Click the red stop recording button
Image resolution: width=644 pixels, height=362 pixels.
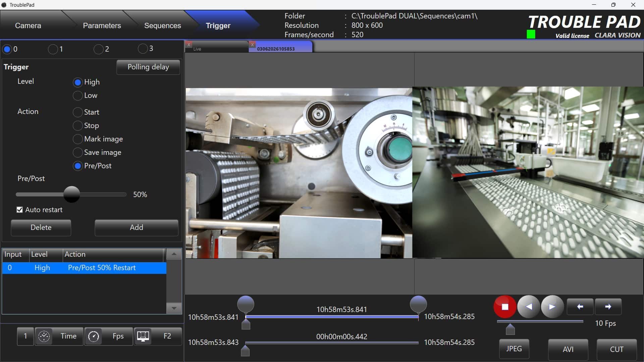tap(505, 307)
